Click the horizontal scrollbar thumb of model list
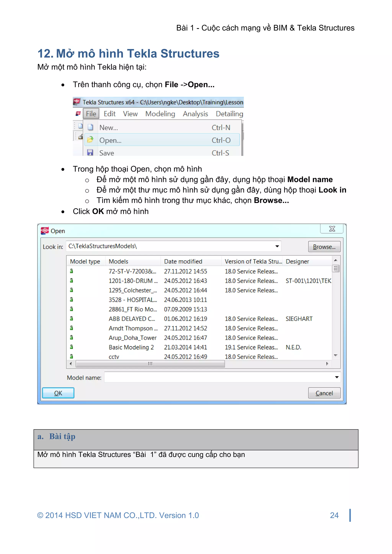The width and height of the screenshot is (392, 554). point(150,364)
